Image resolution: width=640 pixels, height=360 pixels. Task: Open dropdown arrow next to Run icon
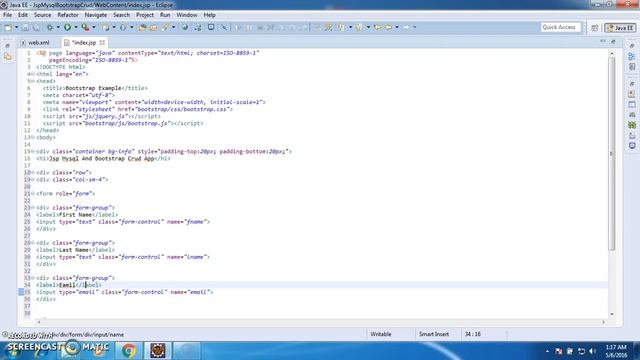[x=76, y=27]
